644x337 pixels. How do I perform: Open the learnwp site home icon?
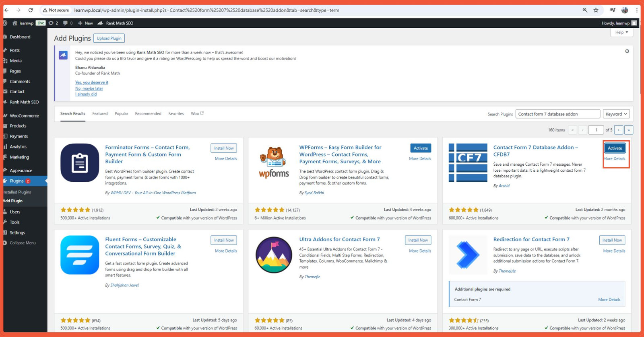pyautogui.click(x=15, y=23)
